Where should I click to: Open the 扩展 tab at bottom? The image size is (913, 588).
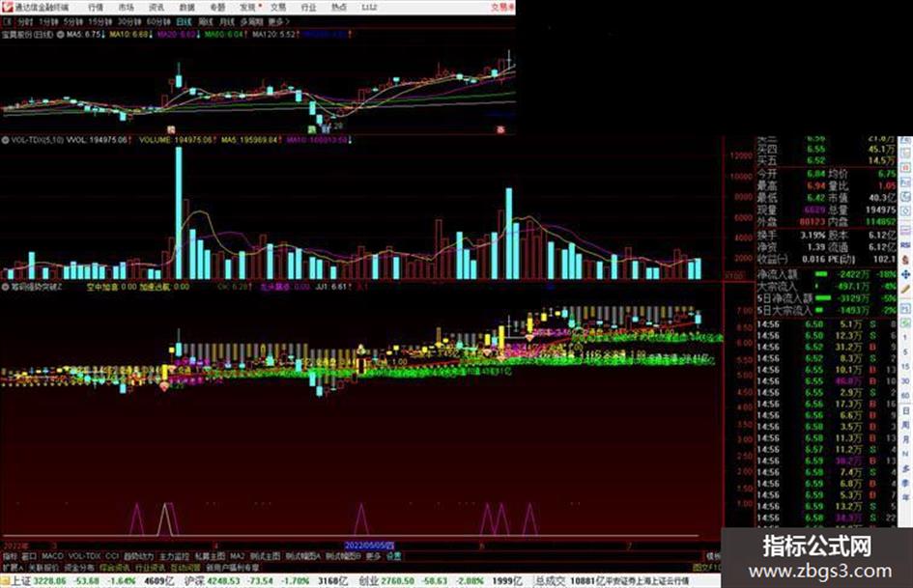coord(13,567)
